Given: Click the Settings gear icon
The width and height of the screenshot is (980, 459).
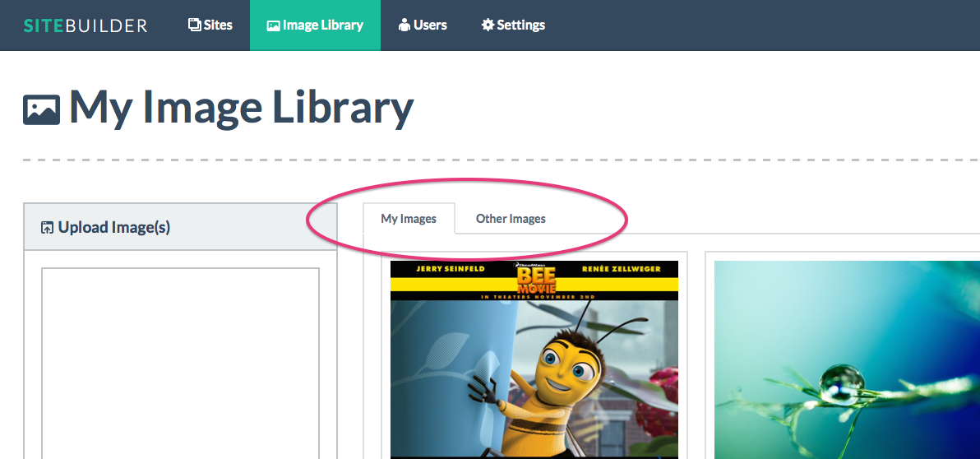Looking at the screenshot, I should (x=488, y=25).
